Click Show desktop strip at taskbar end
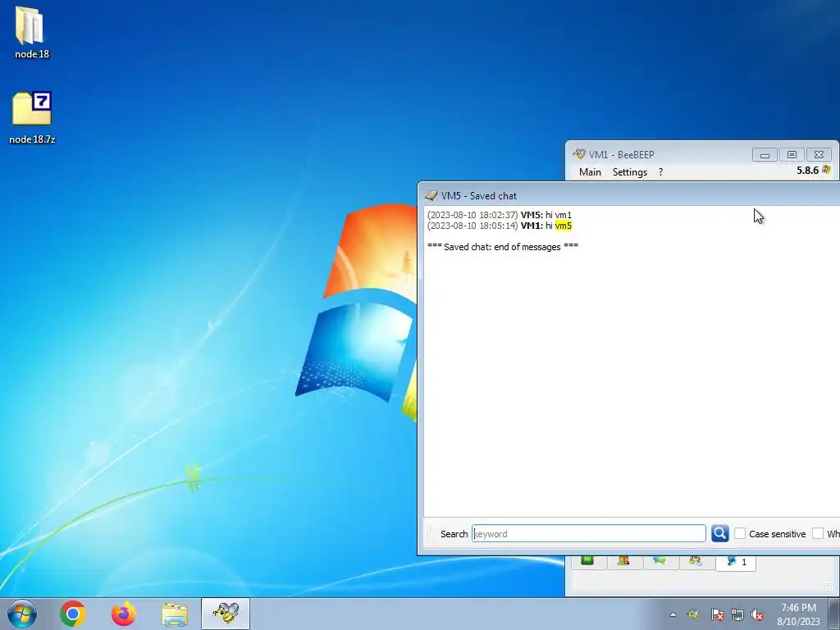 pyautogui.click(x=834, y=614)
